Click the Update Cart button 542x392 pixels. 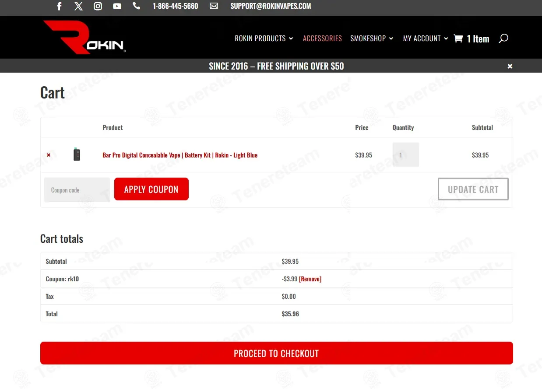473,189
